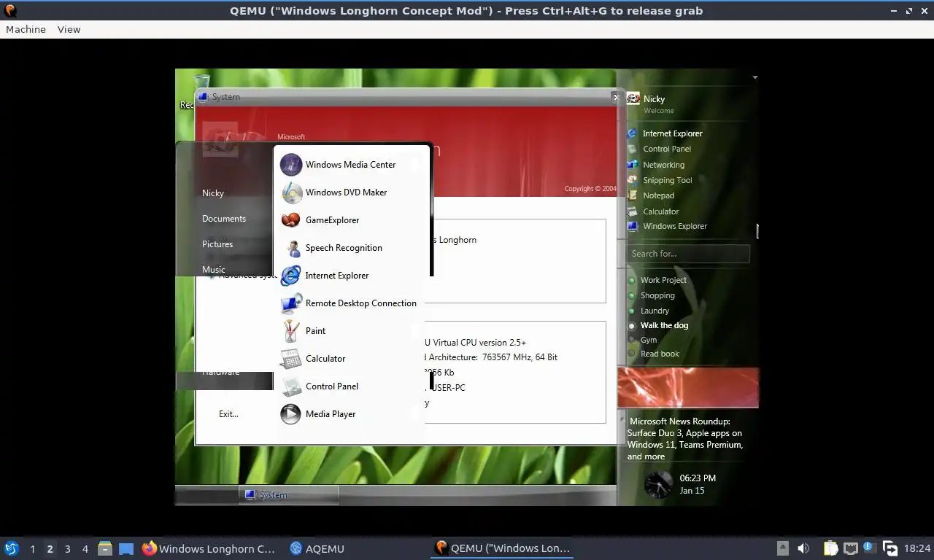
Task: Click Windows Explorer icon in sidebar
Action: pyautogui.click(x=633, y=226)
